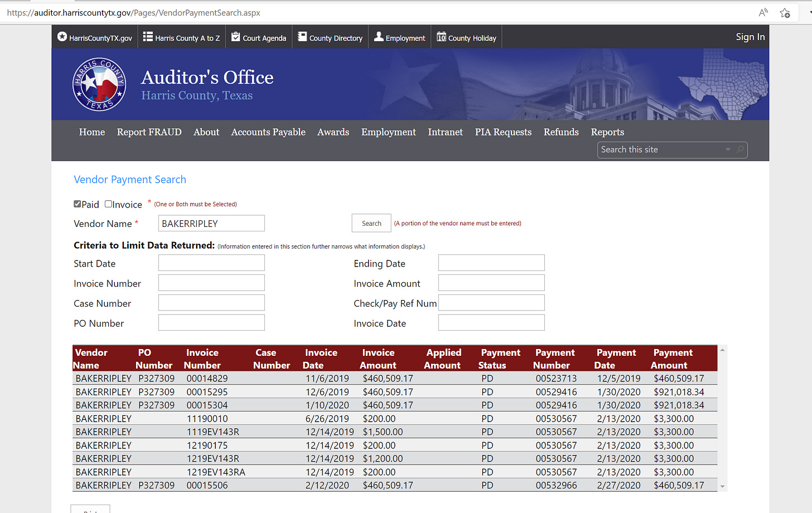Open the Refunds menu item
The image size is (812, 513).
[x=561, y=132]
